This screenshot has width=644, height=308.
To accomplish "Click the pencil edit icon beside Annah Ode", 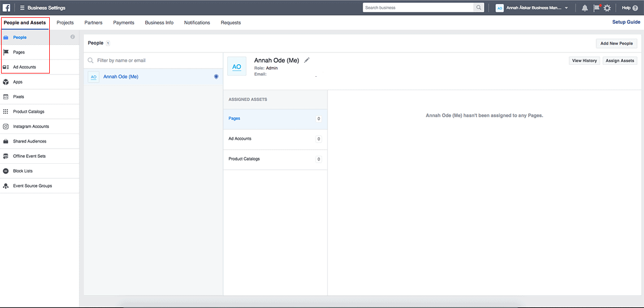I will tap(307, 60).
